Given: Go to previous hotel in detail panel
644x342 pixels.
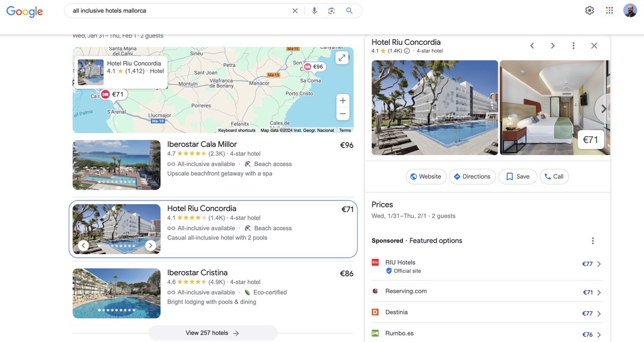Looking at the screenshot, I should click(x=532, y=46).
